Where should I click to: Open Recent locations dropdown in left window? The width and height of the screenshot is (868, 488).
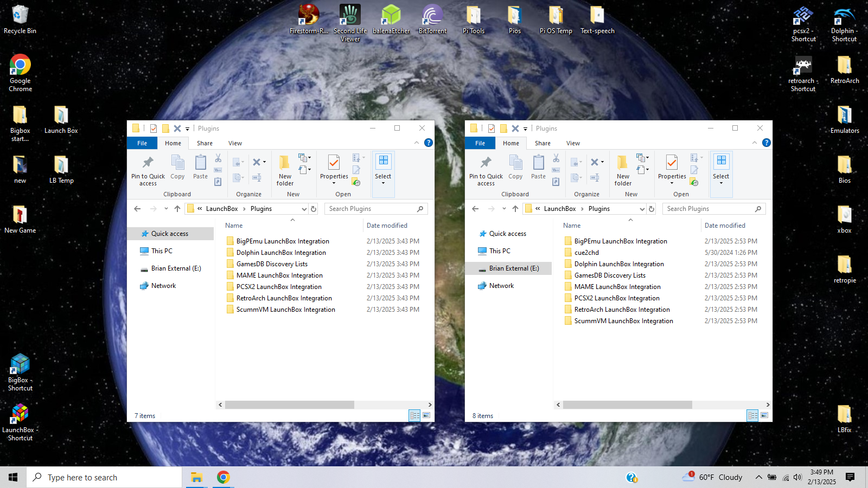pyautogui.click(x=166, y=209)
